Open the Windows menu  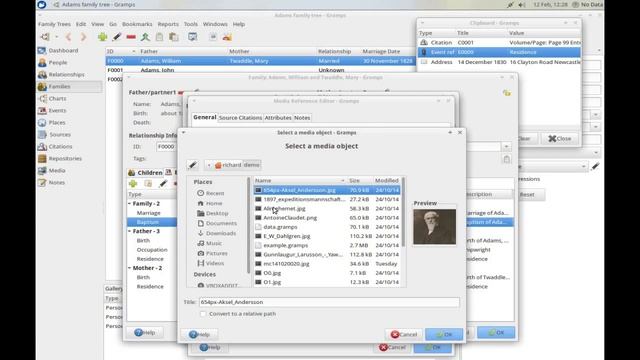[215, 24]
